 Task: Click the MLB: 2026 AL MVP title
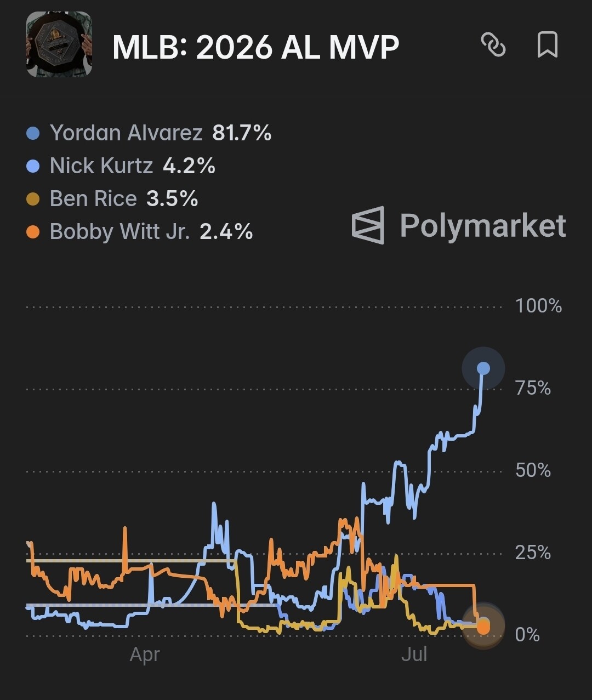255,47
